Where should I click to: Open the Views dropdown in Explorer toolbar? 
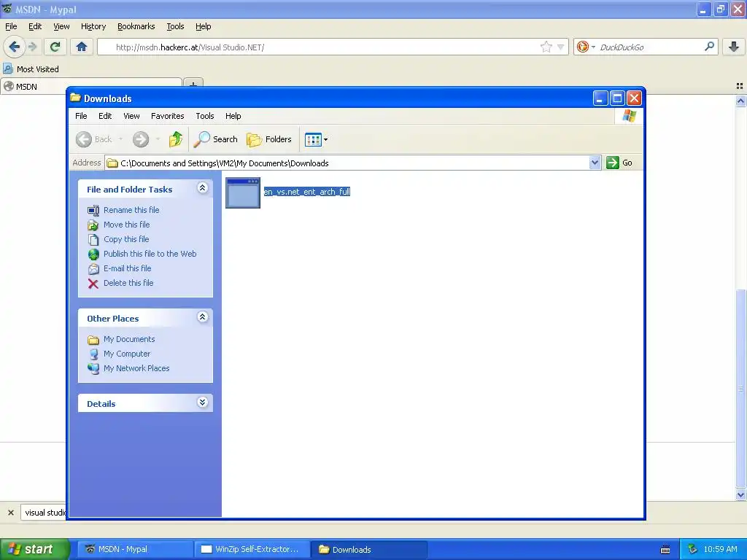316,139
